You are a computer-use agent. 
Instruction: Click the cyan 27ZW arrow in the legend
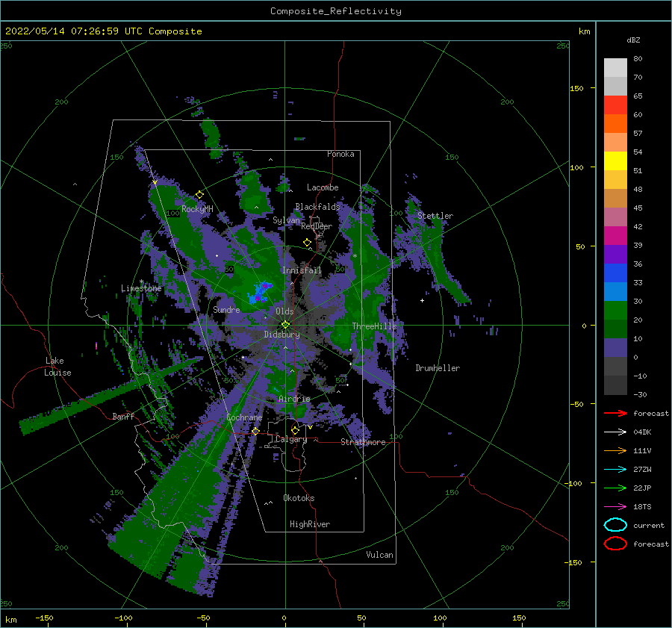point(615,470)
